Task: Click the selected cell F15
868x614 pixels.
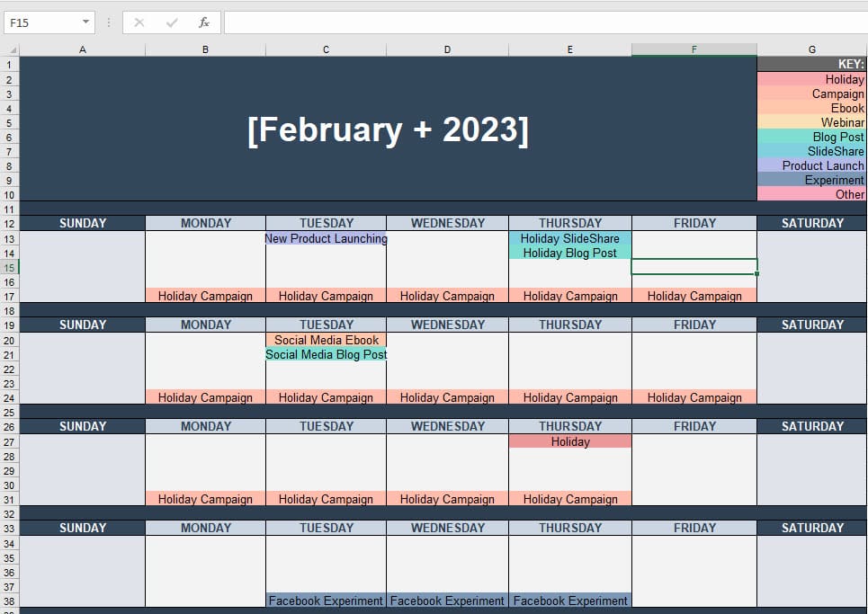Action: coord(694,267)
